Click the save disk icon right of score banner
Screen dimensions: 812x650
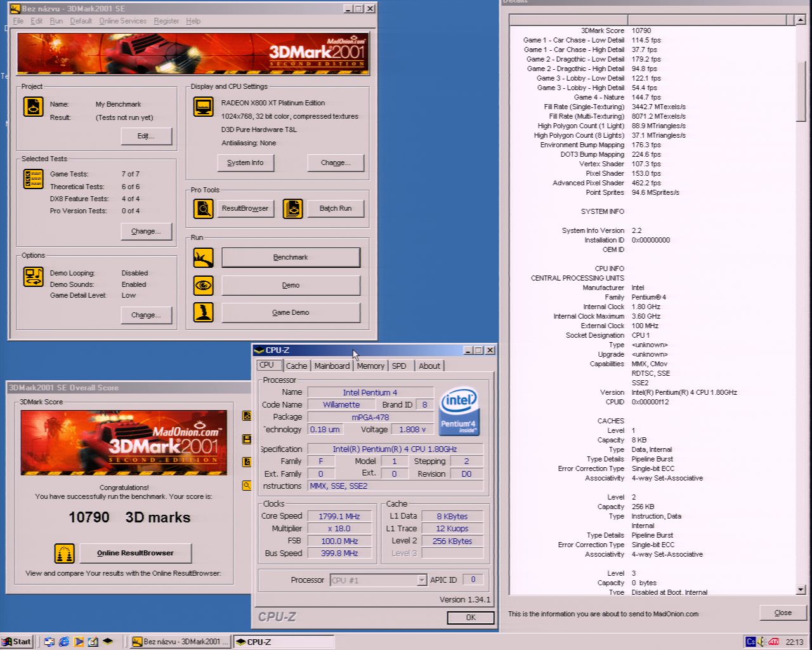[x=247, y=439]
